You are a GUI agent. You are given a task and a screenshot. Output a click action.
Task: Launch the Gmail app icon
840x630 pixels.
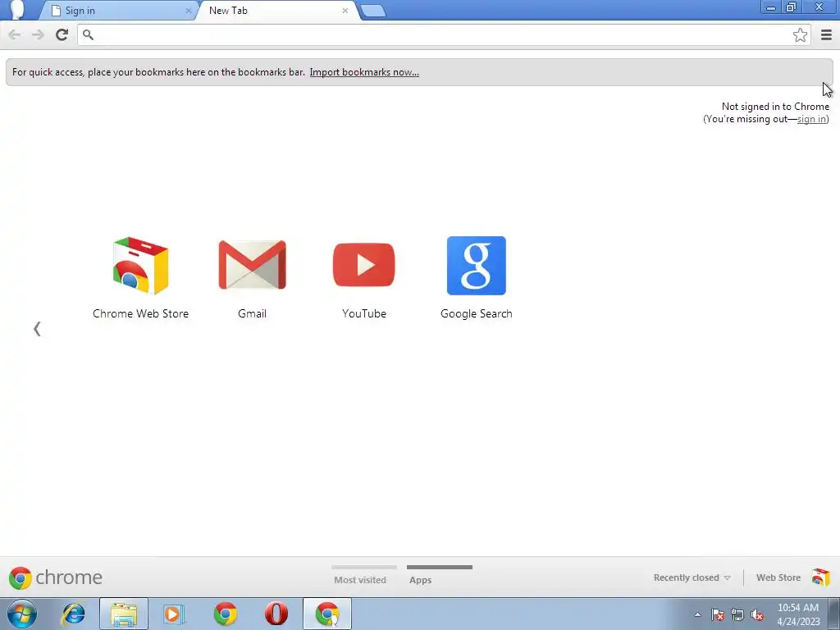tap(253, 265)
